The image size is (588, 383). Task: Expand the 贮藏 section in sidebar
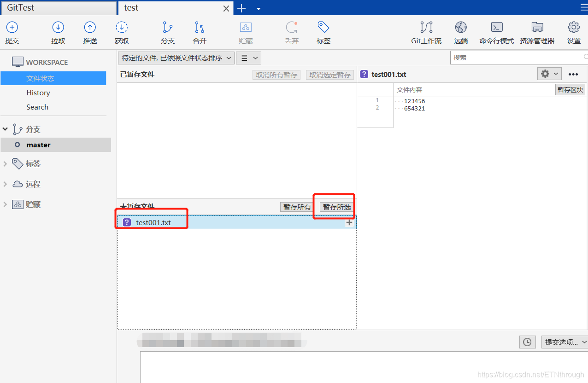6,204
